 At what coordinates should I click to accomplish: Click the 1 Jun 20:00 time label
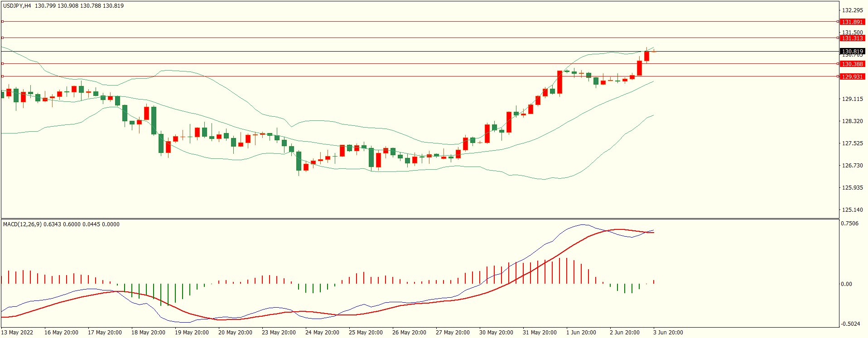pyautogui.click(x=581, y=333)
